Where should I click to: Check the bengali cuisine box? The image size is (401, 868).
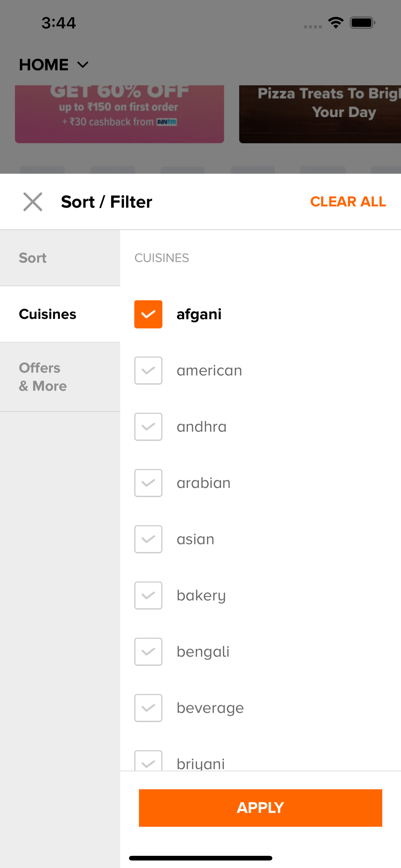pyautogui.click(x=148, y=652)
